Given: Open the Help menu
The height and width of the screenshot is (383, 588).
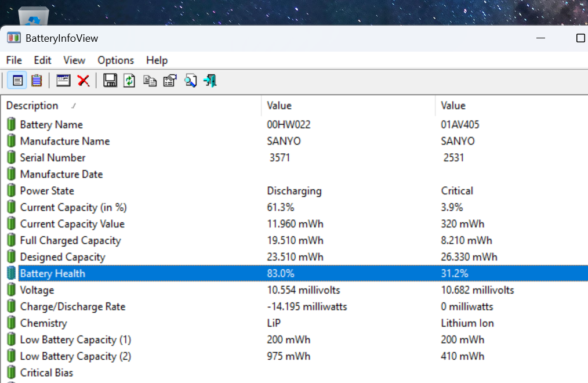Looking at the screenshot, I should (x=157, y=60).
